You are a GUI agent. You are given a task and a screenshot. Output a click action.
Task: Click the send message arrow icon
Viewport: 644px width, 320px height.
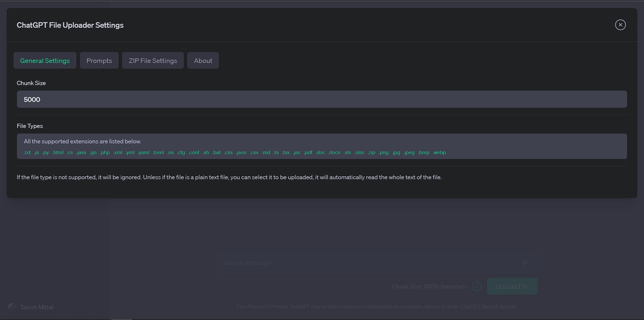pyautogui.click(x=525, y=262)
